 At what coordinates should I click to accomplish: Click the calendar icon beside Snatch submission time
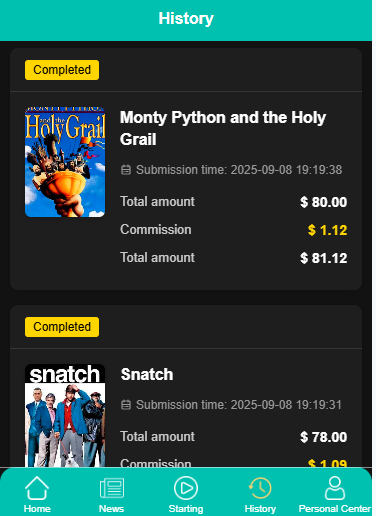click(126, 405)
